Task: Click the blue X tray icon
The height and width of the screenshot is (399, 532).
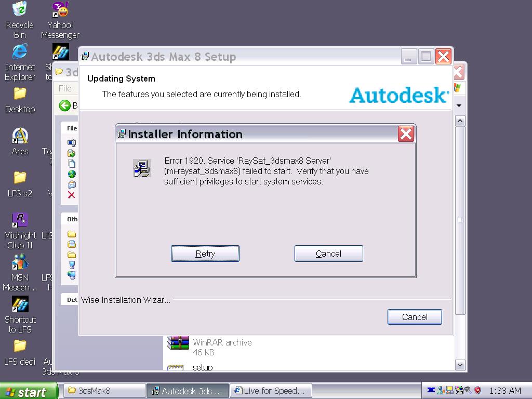Action: [431, 390]
